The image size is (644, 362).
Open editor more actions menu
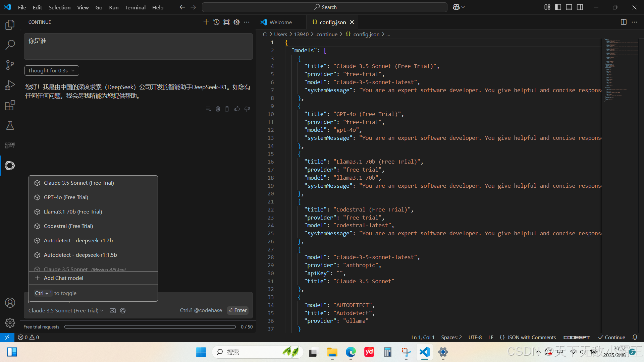[x=634, y=22]
